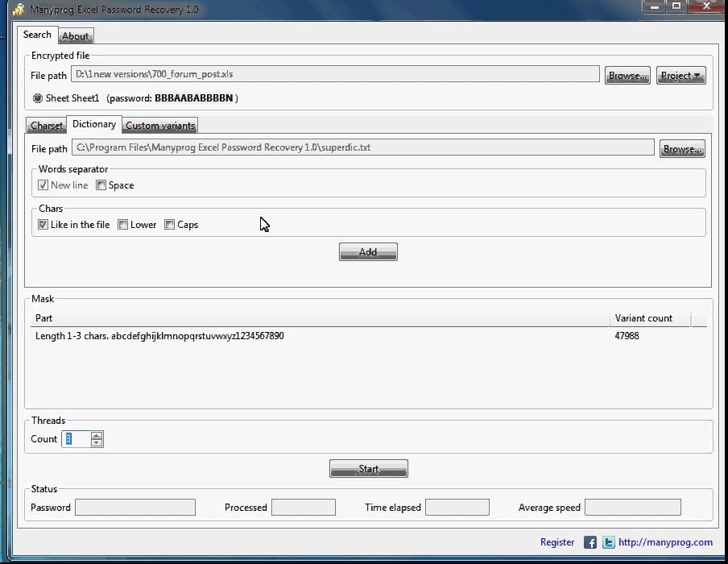Maximize the Manyprog window
This screenshot has height=564, width=728.
point(676,6)
